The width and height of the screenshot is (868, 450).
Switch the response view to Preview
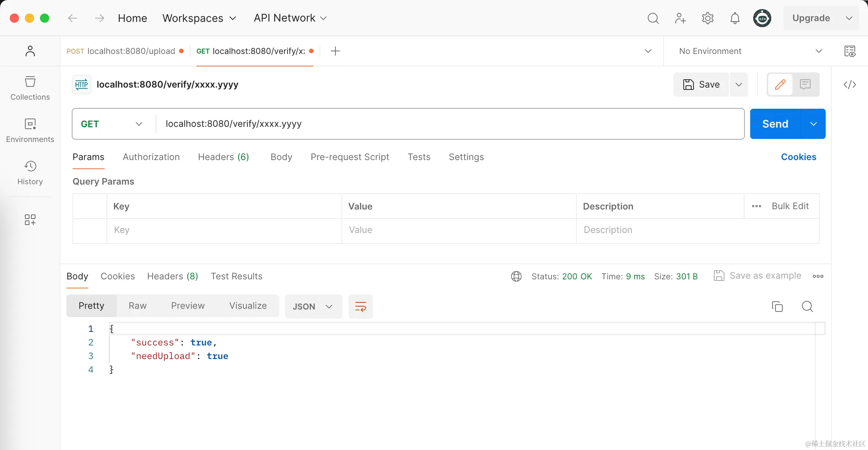[188, 306]
